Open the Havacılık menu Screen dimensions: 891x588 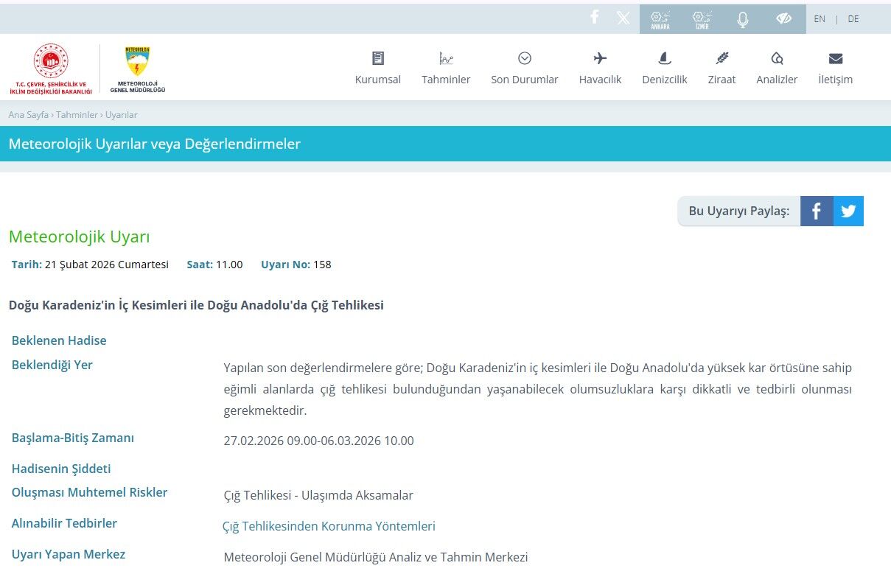[600, 68]
